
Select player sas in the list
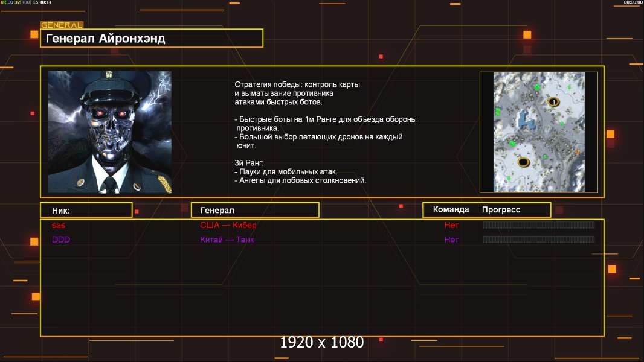point(59,225)
